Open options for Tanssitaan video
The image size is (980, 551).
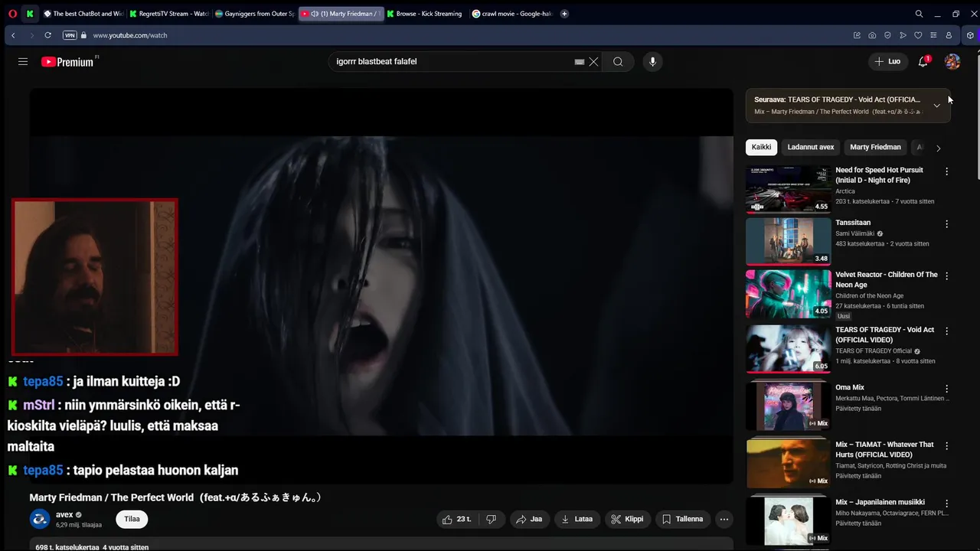coord(946,224)
